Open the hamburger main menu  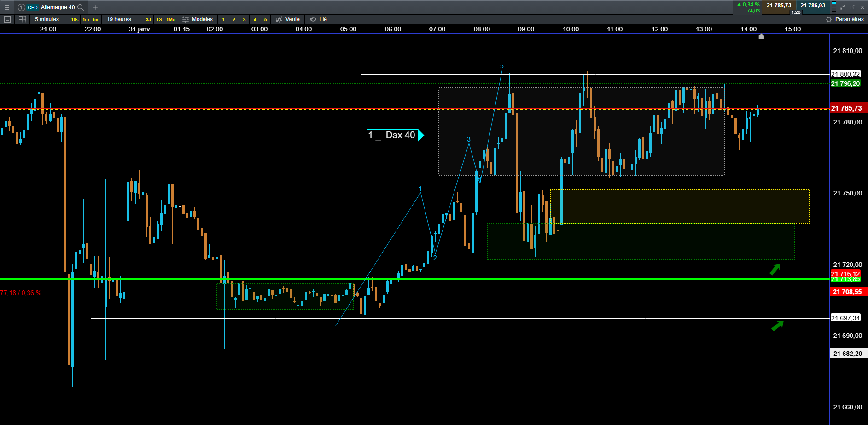click(7, 7)
